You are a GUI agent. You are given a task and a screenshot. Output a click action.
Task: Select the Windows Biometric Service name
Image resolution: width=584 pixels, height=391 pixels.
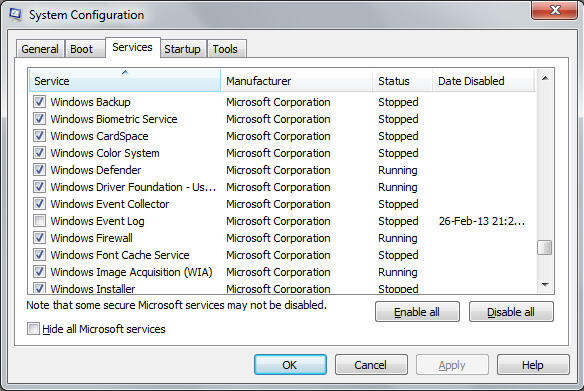114,119
